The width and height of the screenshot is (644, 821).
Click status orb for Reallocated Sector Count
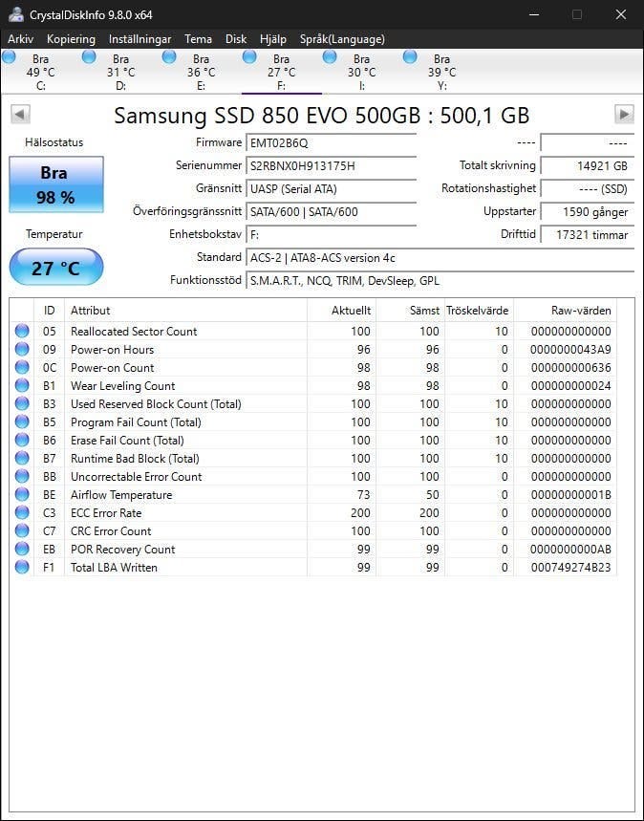point(22,331)
